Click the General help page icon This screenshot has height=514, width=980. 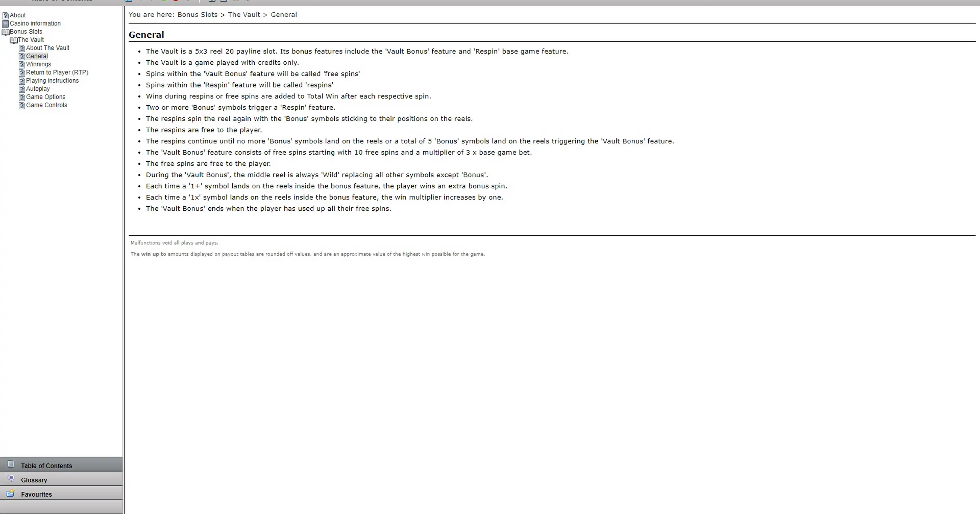(22, 56)
